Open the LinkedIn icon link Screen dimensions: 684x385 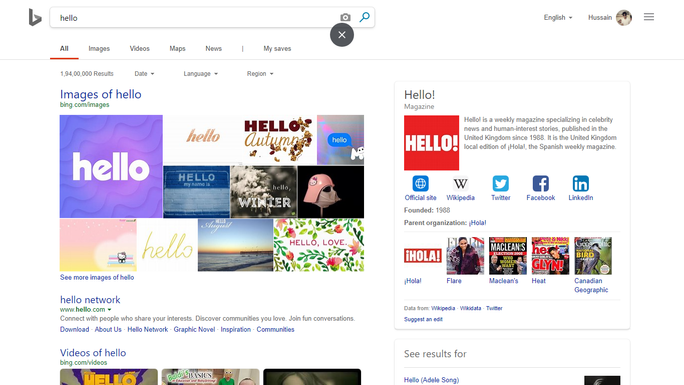[581, 184]
